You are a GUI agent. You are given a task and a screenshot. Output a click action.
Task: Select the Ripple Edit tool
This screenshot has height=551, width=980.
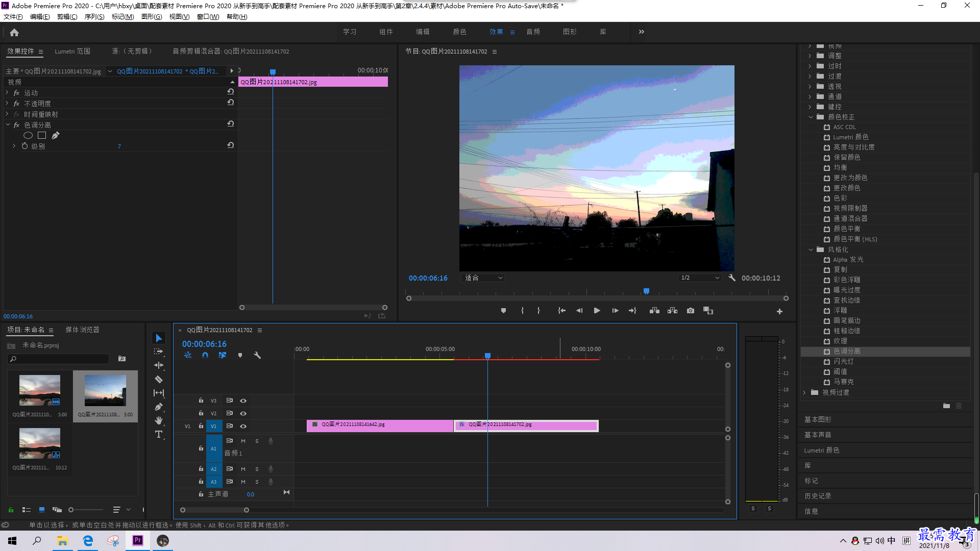159,365
